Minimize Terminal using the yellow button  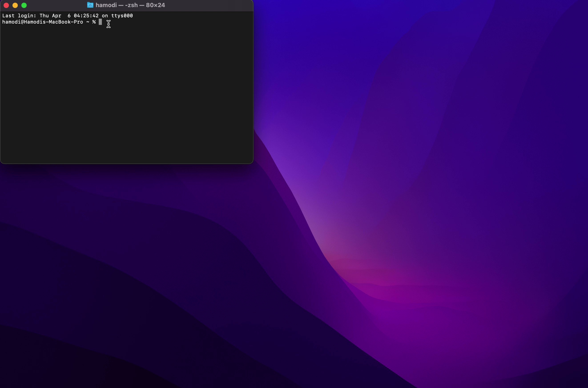pos(15,5)
